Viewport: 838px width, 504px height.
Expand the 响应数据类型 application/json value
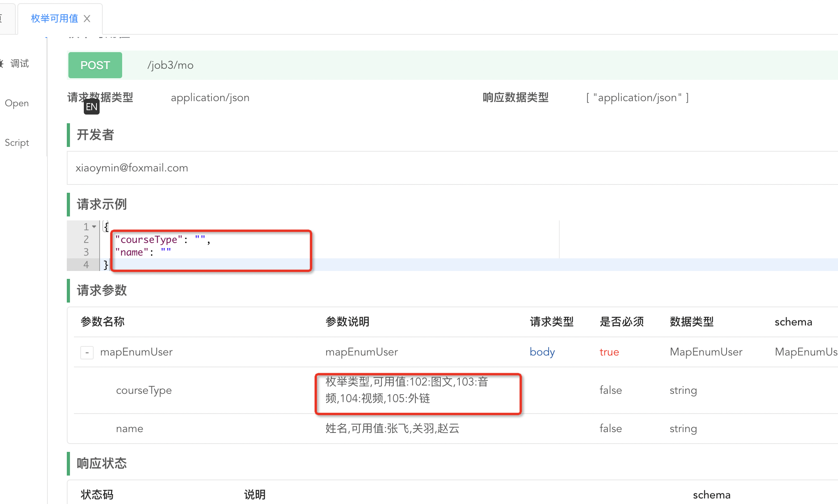(638, 97)
